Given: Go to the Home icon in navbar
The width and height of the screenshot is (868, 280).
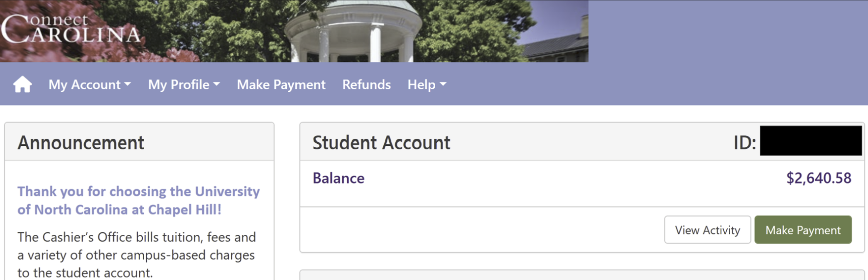Looking at the screenshot, I should pyautogui.click(x=22, y=84).
